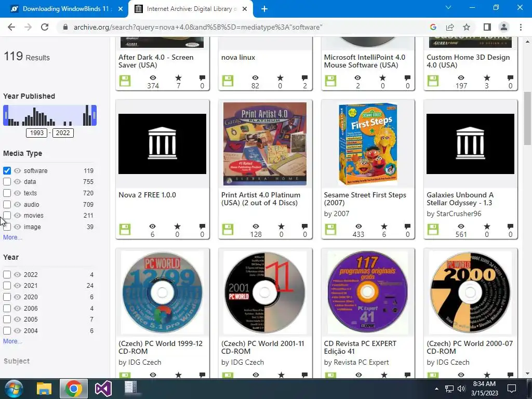The image size is (532, 399).
Task: Open PC World 2000-07 CD-ROM title
Action: 470,348
